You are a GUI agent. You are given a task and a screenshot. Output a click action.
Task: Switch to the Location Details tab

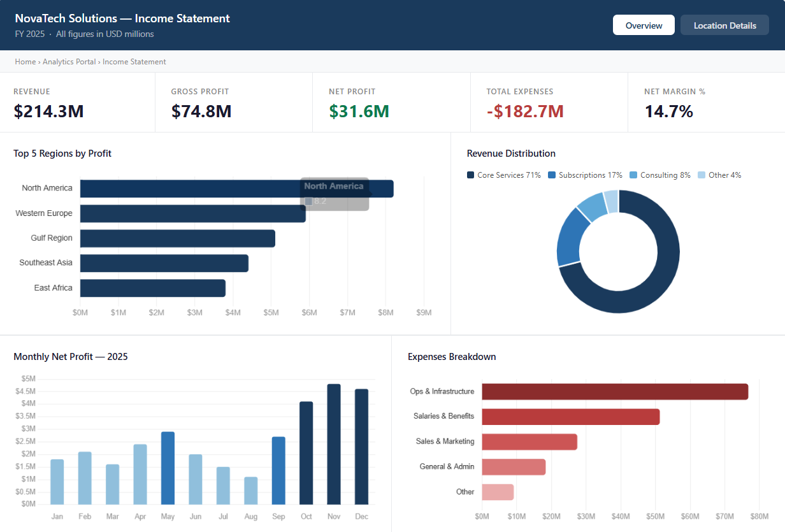click(x=724, y=25)
